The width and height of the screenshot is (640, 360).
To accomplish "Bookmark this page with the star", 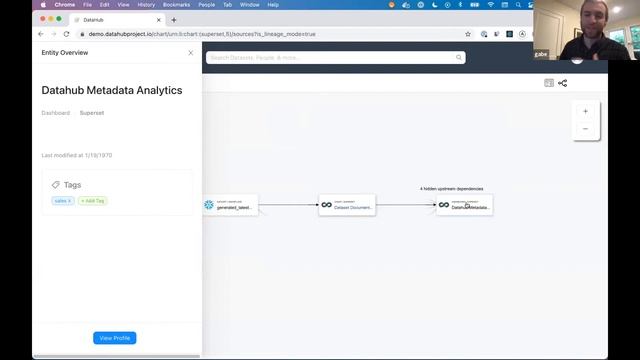I will pos(468,34).
